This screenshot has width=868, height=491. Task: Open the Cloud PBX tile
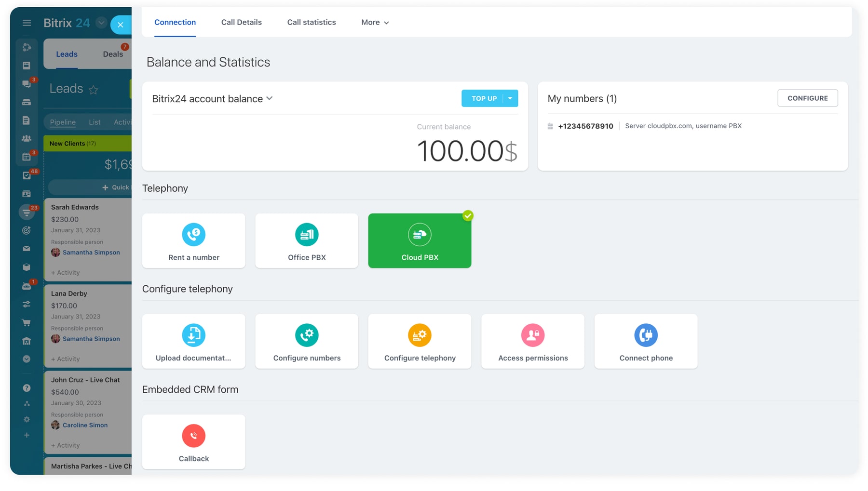click(419, 241)
